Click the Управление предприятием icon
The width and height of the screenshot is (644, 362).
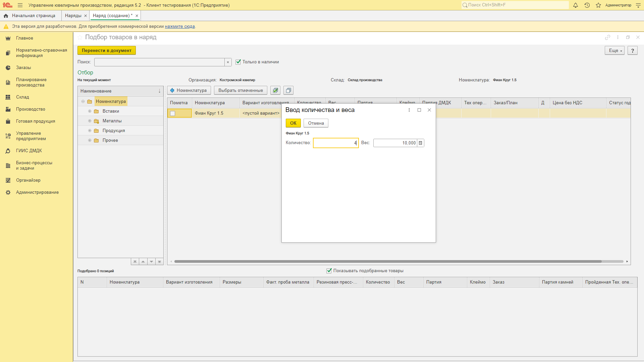8,136
